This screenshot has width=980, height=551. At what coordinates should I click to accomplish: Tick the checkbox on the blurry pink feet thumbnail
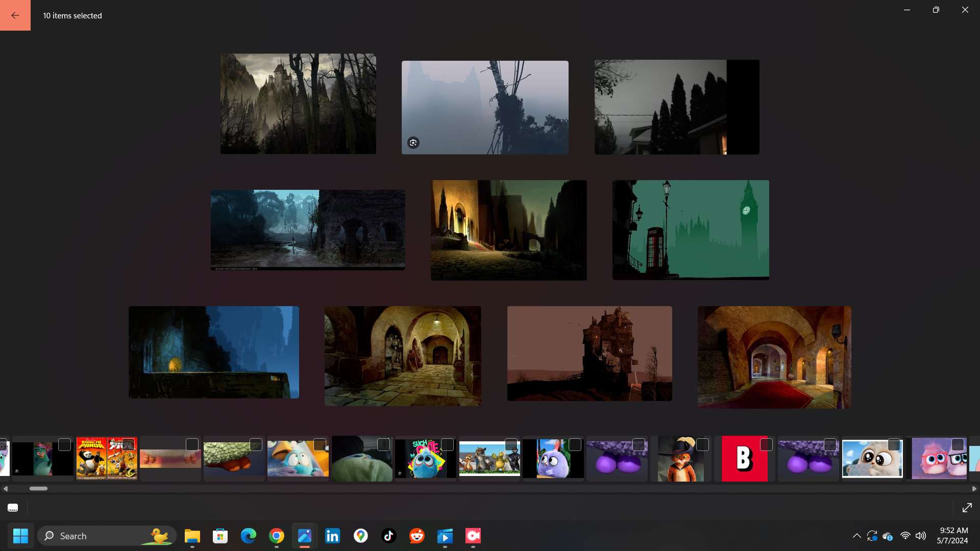(x=192, y=444)
